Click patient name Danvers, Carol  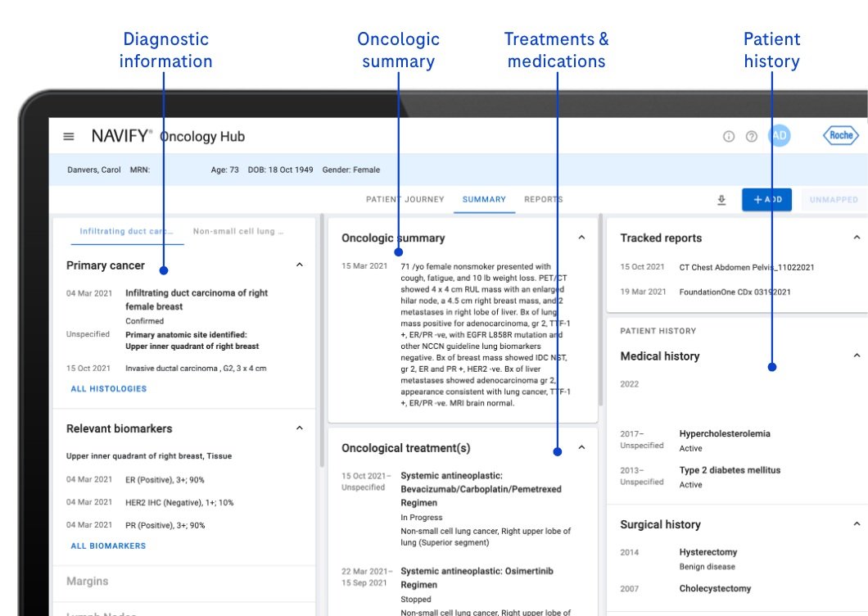(94, 170)
